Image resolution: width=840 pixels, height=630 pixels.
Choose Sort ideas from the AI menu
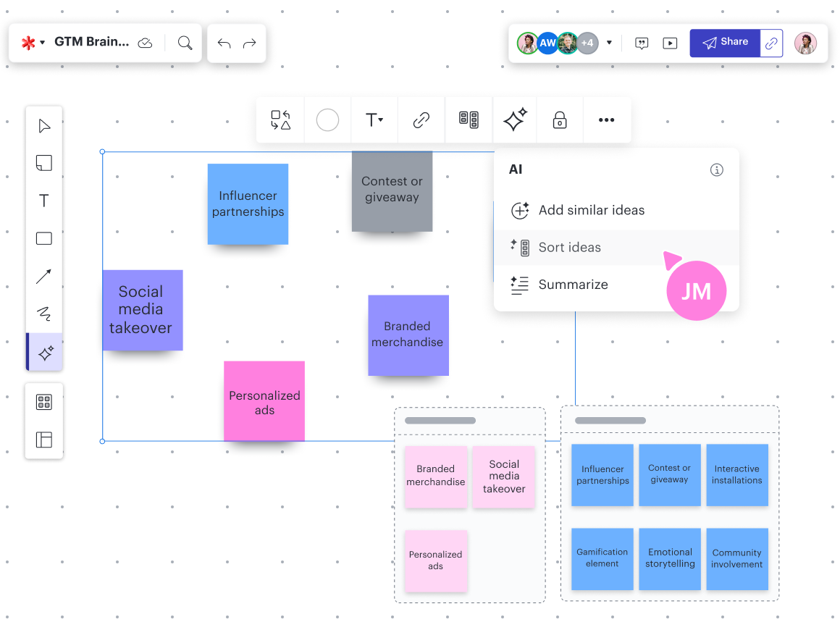[569, 247]
